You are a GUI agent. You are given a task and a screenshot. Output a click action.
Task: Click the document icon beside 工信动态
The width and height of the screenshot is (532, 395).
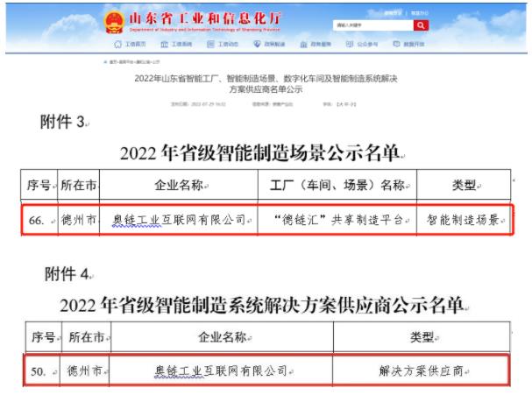[x=210, y=44]
